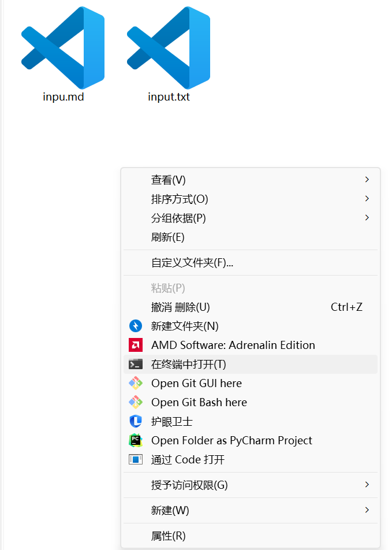Expand the 排序方式 submenu arrow
The height and width of the screenshot is (550, 392).
367,198
